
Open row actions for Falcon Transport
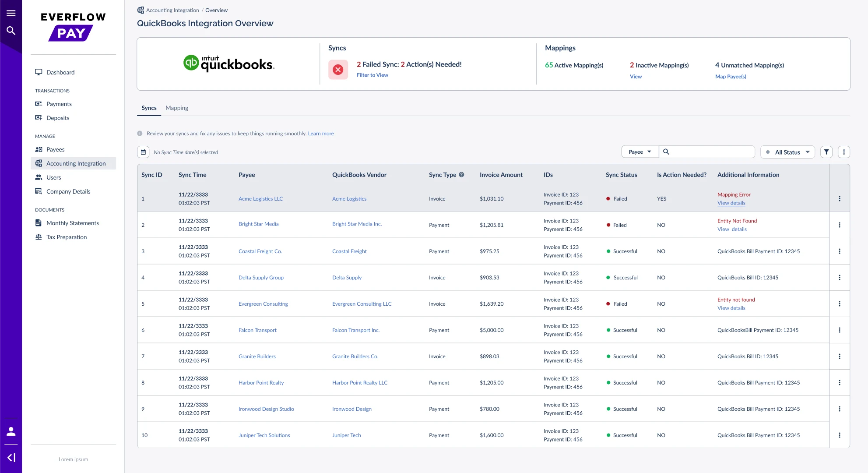click(x=840, y=330)
